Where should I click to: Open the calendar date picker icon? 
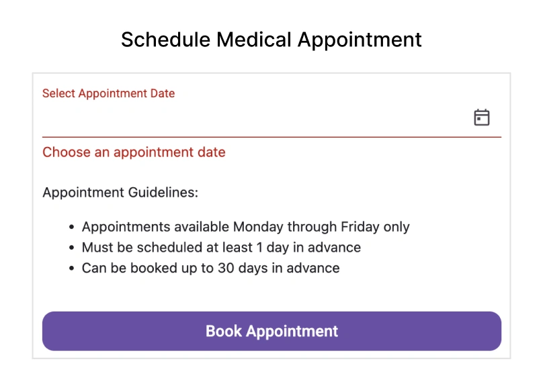pyautogui.click(x=481, y=117)
